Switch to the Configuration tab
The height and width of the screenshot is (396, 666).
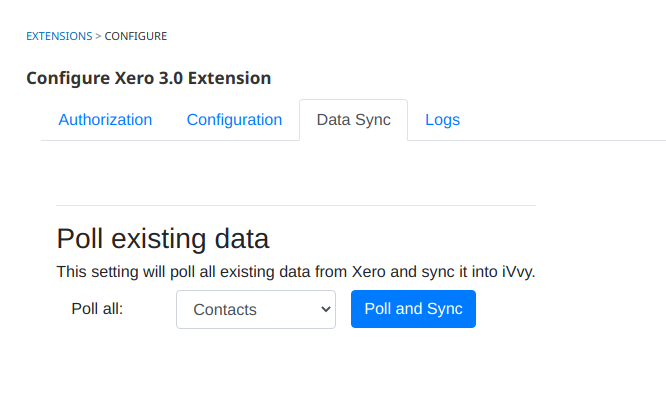point(234,120)
